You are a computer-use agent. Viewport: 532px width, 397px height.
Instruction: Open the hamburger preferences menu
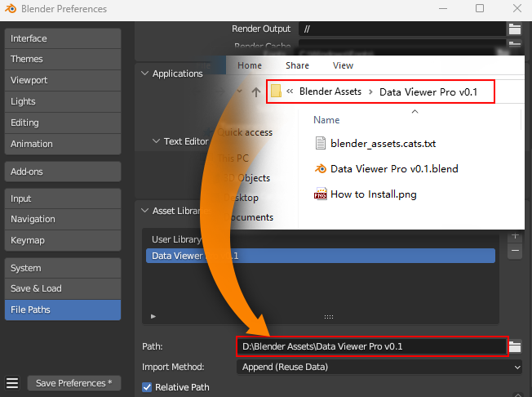tap(12, 383)
